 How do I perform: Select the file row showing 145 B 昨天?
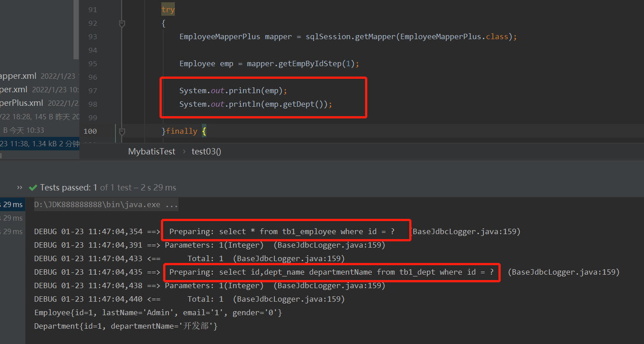coord(40,117)
